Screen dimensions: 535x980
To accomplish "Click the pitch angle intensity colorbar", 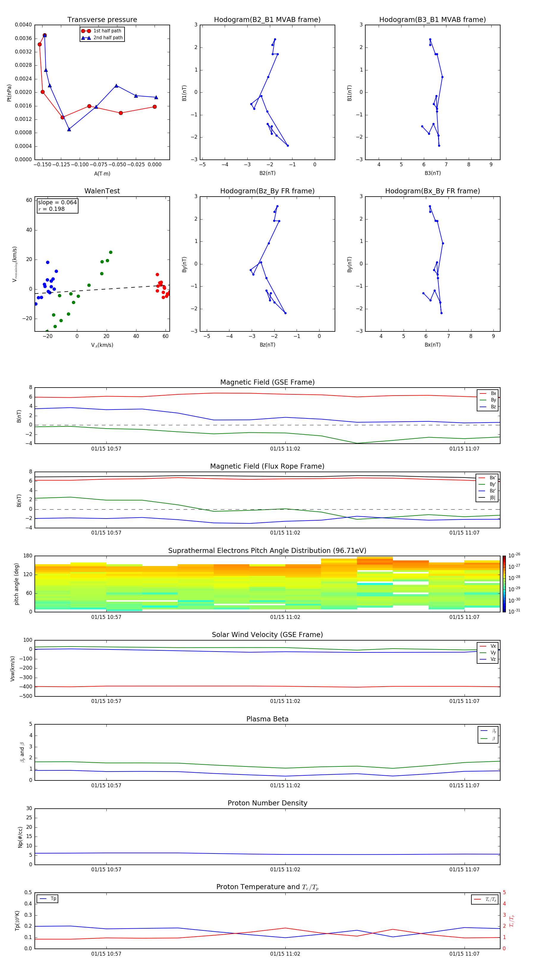I will 504,584.
